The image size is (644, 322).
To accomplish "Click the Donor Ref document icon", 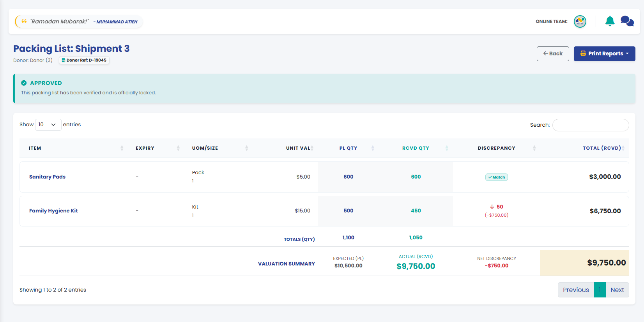I will (x=64, y=60).
